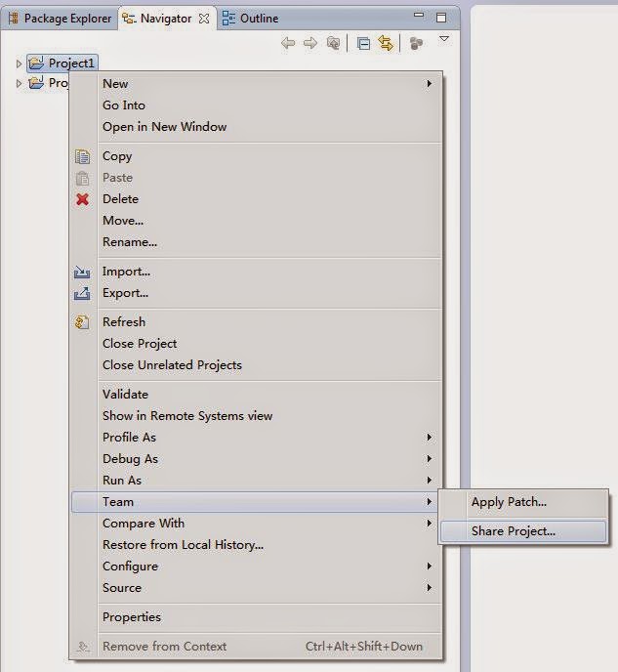The width and height of the screenshot is (618, 672).
Task: Expand the second project tree arrow below Project1
Action: click(19, 83)
